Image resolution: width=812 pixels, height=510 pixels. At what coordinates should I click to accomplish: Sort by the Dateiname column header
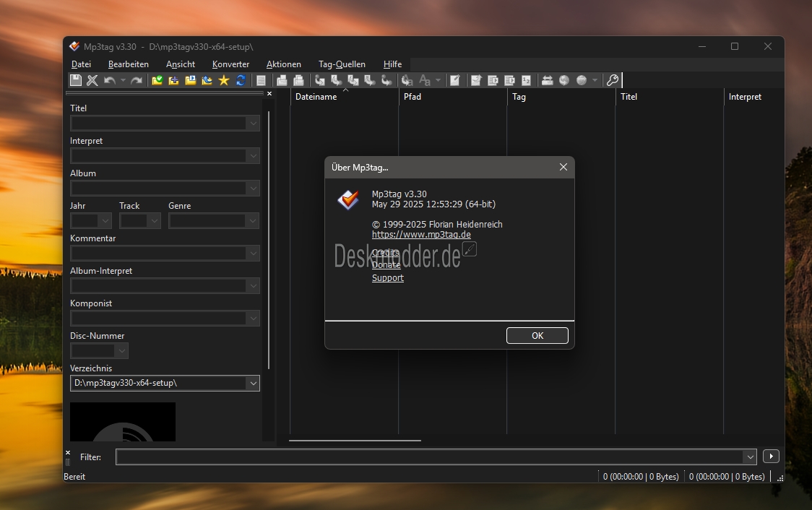click(x=344, y=97)
